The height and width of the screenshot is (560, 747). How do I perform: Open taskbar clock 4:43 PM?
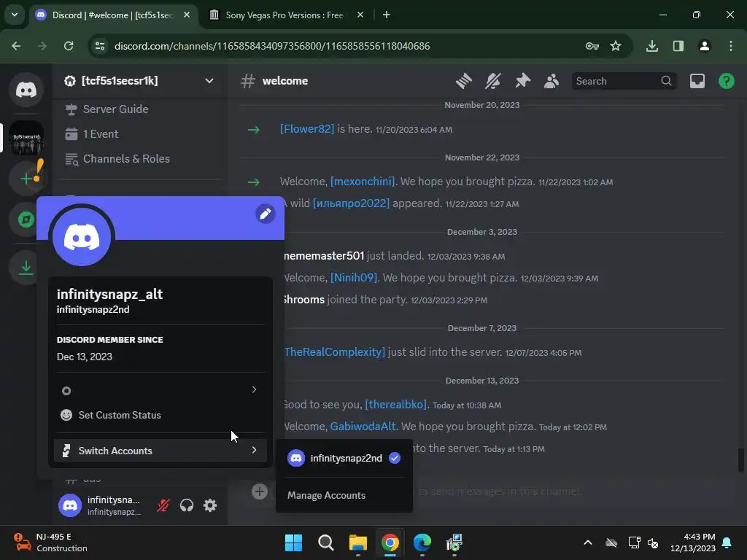(693, 542)
